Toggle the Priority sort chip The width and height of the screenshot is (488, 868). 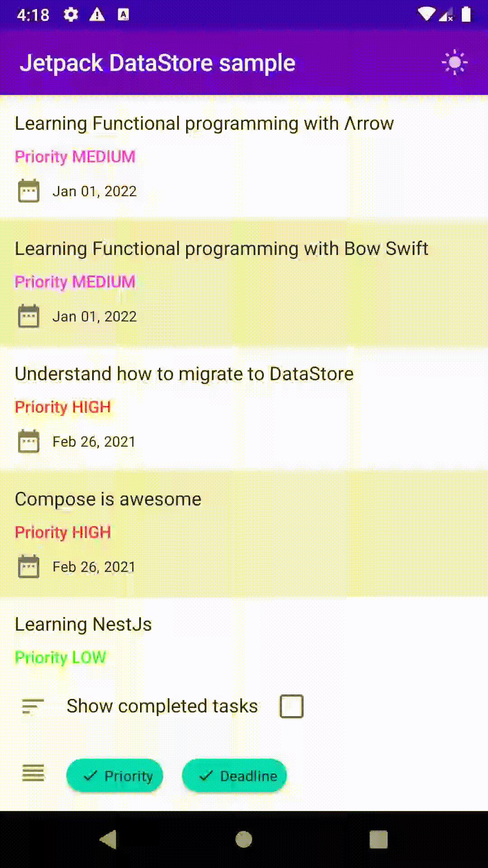(115, 776)
